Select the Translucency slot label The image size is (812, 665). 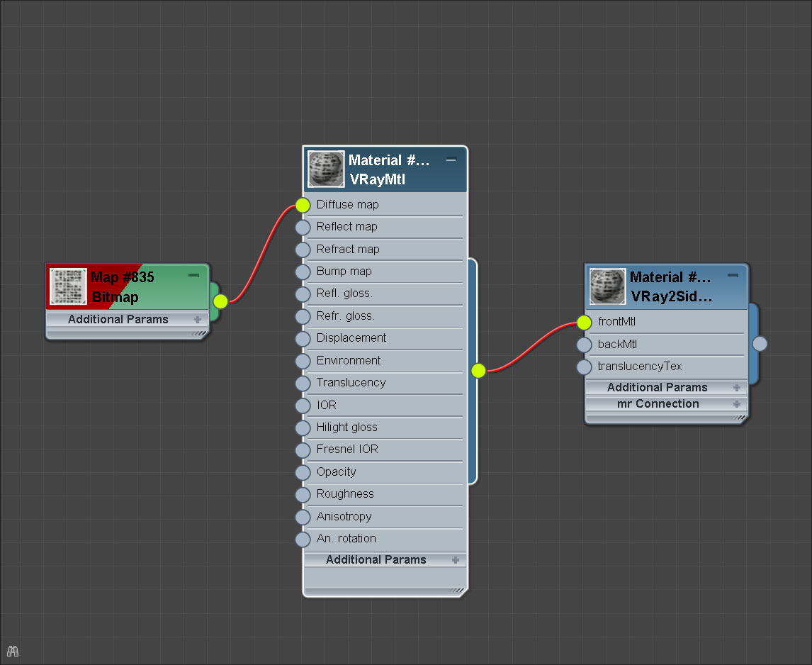(x=351, y=383)
